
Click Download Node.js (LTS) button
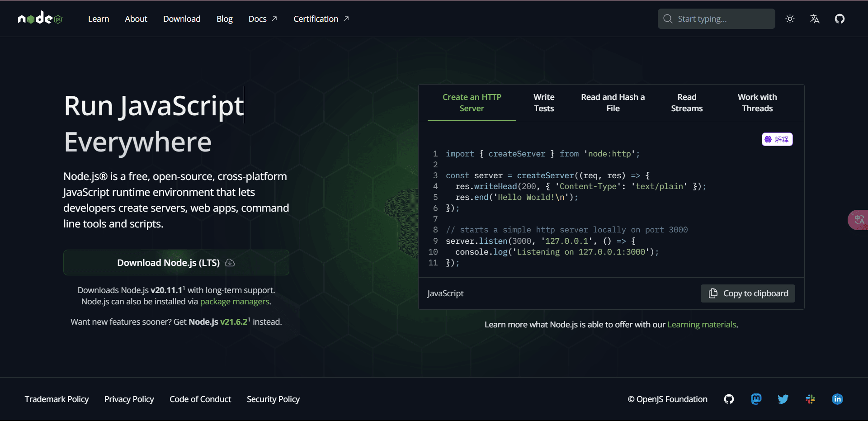176,263
